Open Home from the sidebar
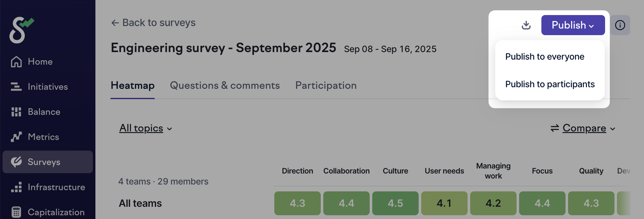The height and width of the screenshot is (219, 644). [40, 62]
